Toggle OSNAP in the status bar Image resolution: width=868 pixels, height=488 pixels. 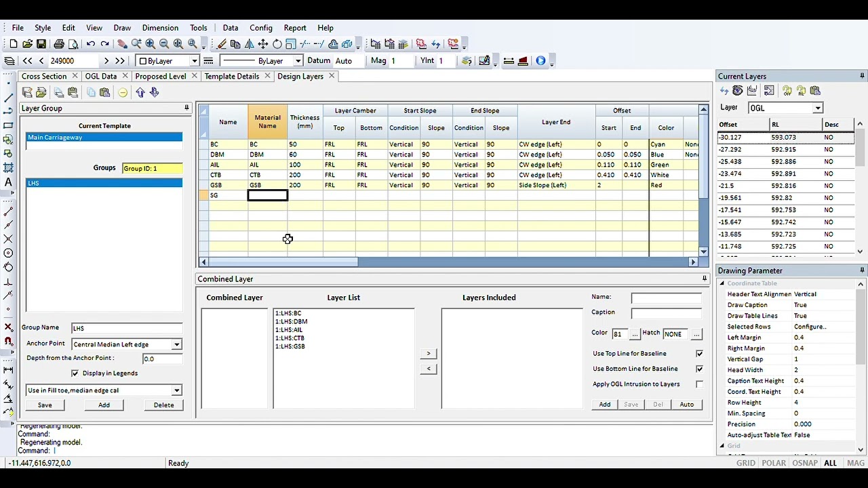tap(805, 463)
